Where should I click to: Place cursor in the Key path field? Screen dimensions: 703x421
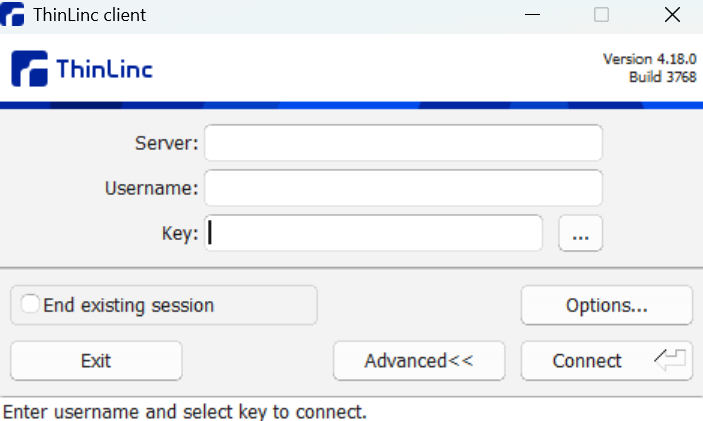coord(375,234)
